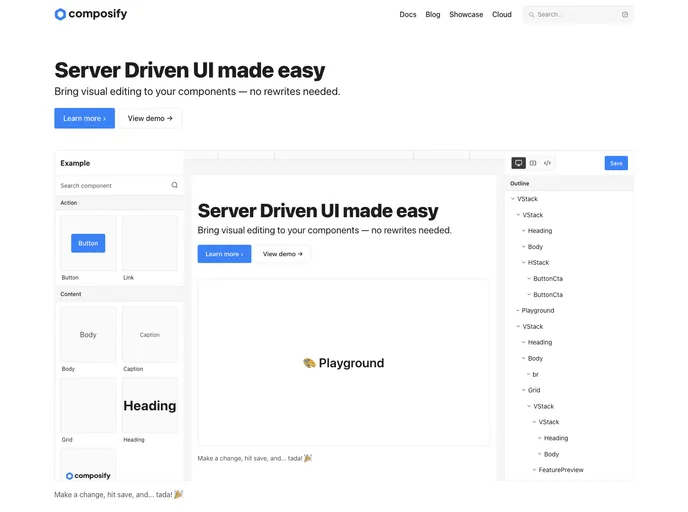This screenshot has width=688, height=512.
Task: Toggle the first ButtonCta outline node
Action: pyautogui.click(x=529, y=278)
